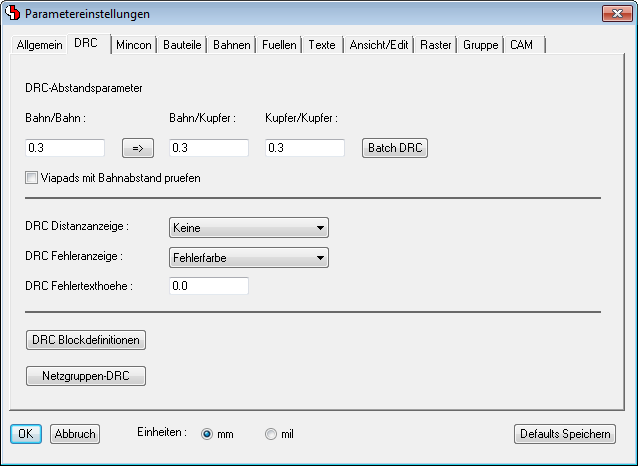Switch to the Bahnen tab
The image size is (638, 466).
(x=231, y=46)
